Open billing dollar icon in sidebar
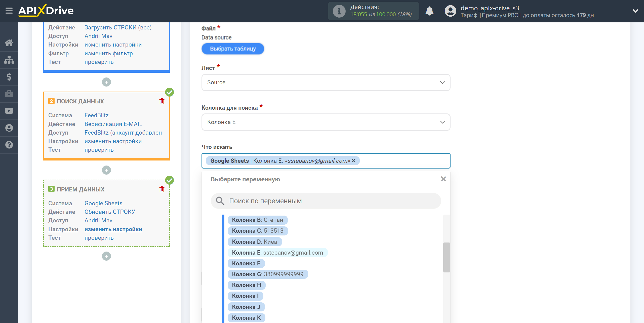The image size is (644, 323). [9, 77]
